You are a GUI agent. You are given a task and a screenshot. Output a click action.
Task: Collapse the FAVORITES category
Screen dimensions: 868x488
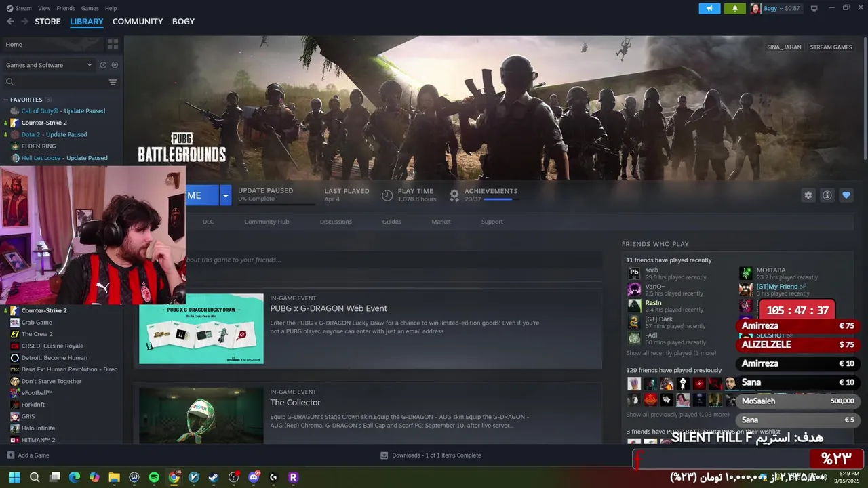[6, 100]
